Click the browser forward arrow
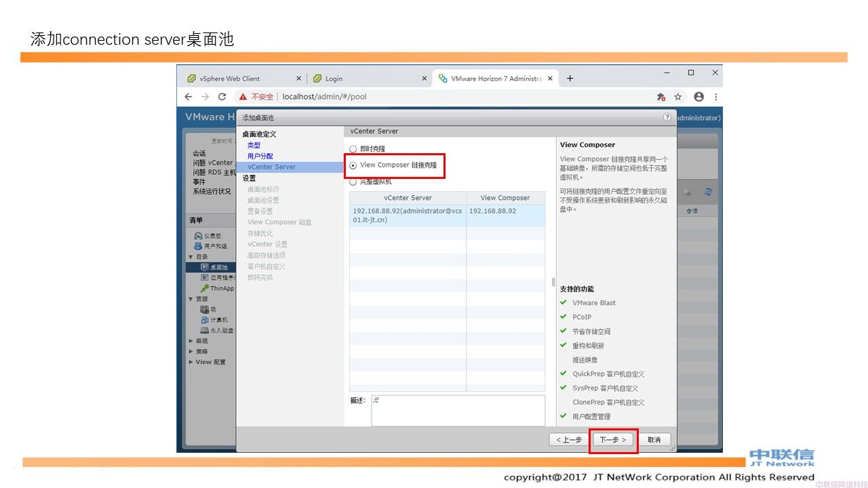Viewport: 868px width, 488px height. click(205, 97)
